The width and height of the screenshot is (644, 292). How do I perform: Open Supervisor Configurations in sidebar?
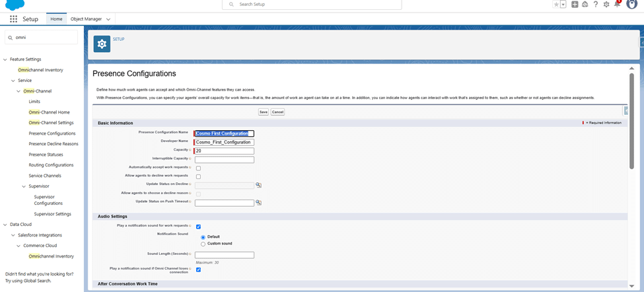48,200
